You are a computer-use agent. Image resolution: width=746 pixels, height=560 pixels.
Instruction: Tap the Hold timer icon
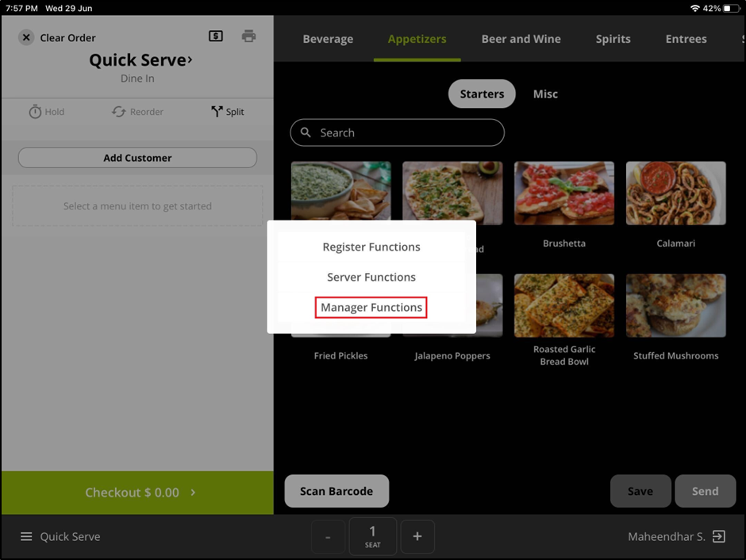click(x=35, y=112)
